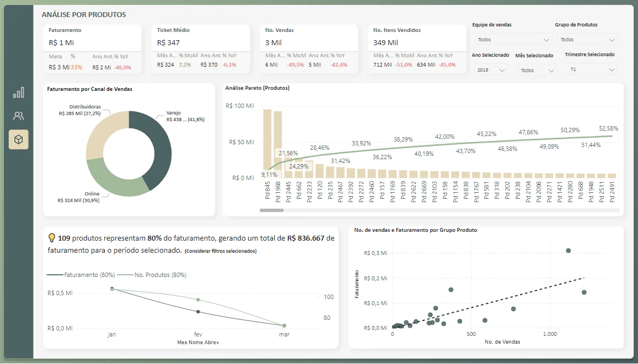Open the Trimestre Selecionado T1 dropdown
638x364 pixels.
(x=592, y=69)
